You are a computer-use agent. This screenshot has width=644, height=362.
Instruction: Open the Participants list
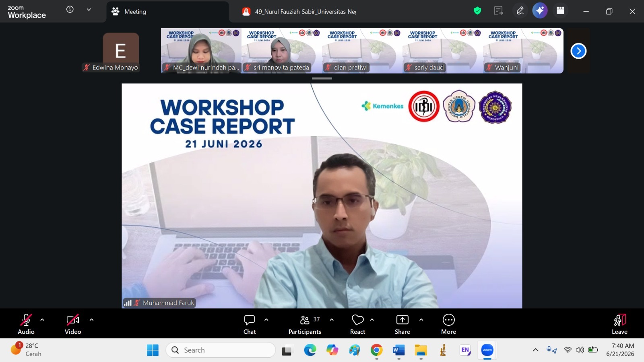coord(305,324)
